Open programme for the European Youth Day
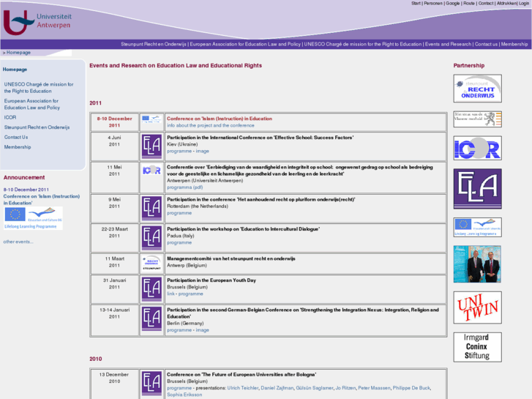Image resolution: width=532 pixels, height=399 pixels. pyautogui.click(x=191, y=294)
